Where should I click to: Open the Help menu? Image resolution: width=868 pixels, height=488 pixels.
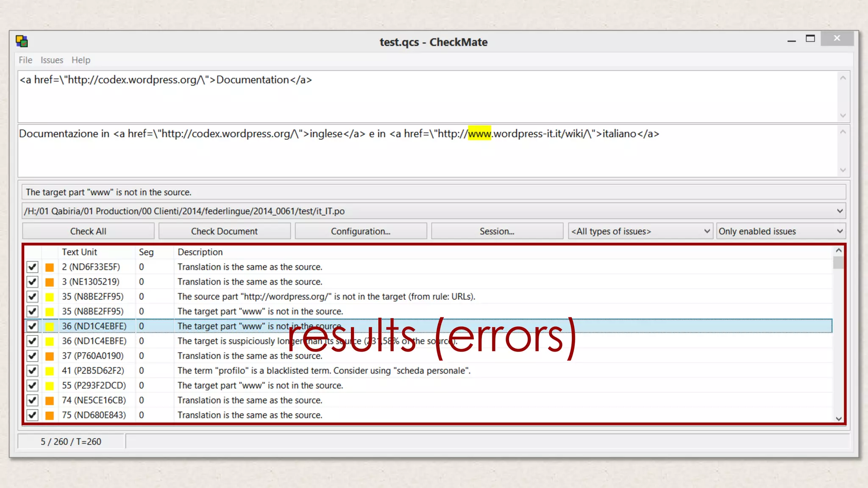(81, 60)
